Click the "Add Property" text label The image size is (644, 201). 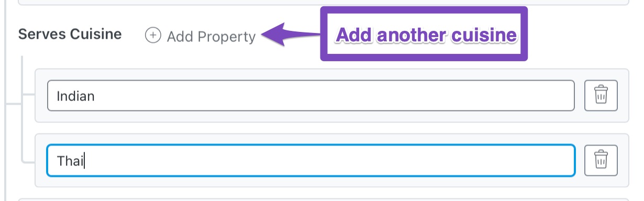click(x=212, y=36)
